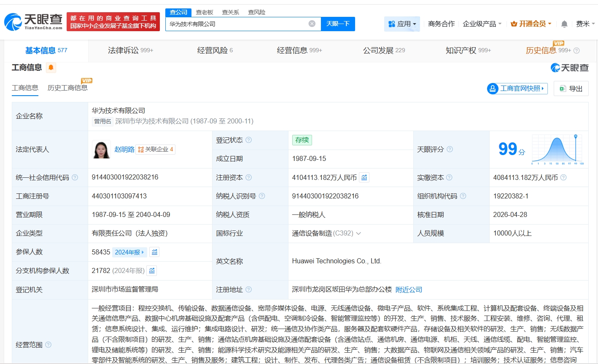The width and height of the screenshot is (598, 364).
Task: Open 关联企业 4 for 赵明路
Action: pos(155,150)
